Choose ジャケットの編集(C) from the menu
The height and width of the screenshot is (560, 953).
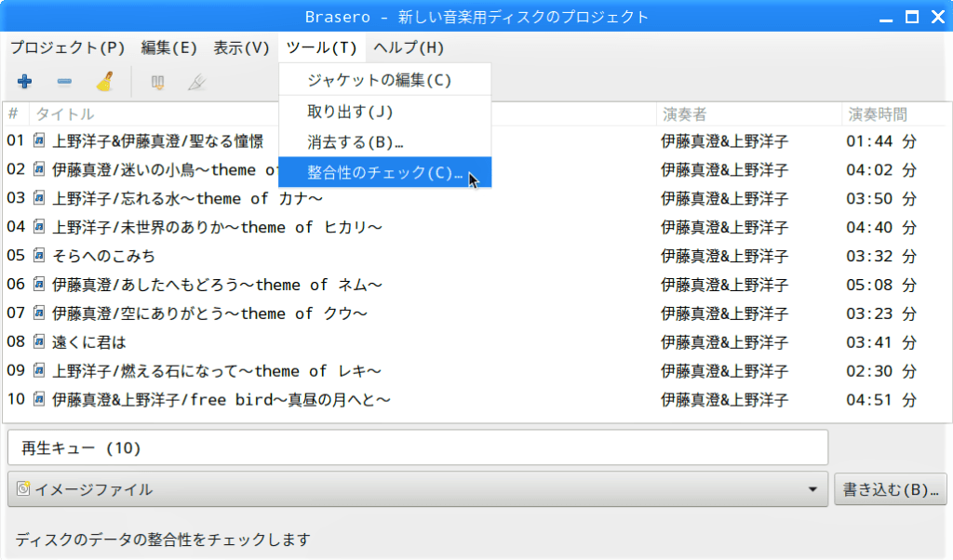pos(384,80)
